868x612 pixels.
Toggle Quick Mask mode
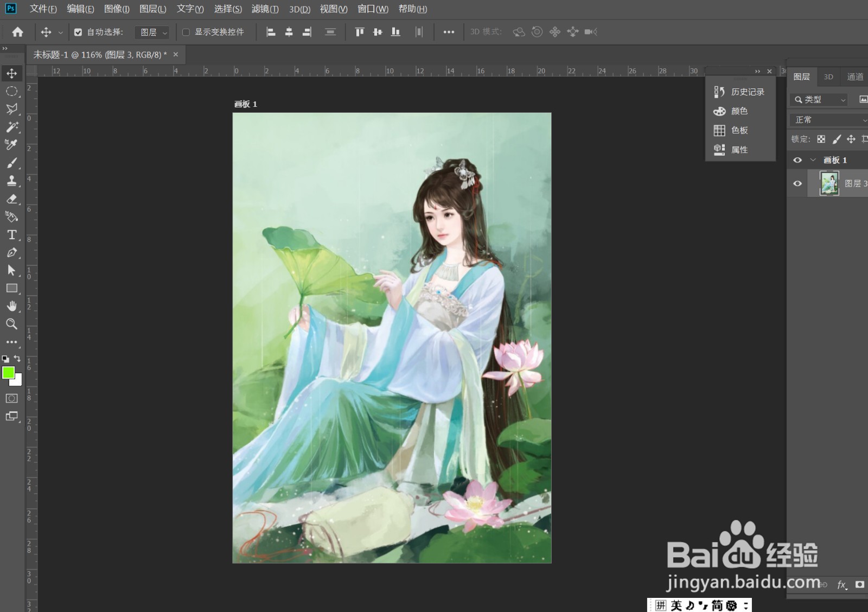pyautogui.click(x=11, y=398)
